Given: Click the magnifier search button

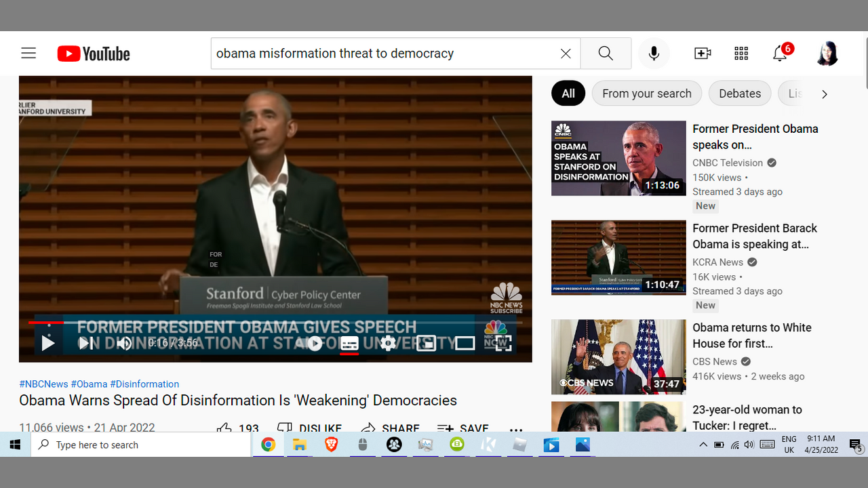Looking at the screenshot, I should click(606, 54).
